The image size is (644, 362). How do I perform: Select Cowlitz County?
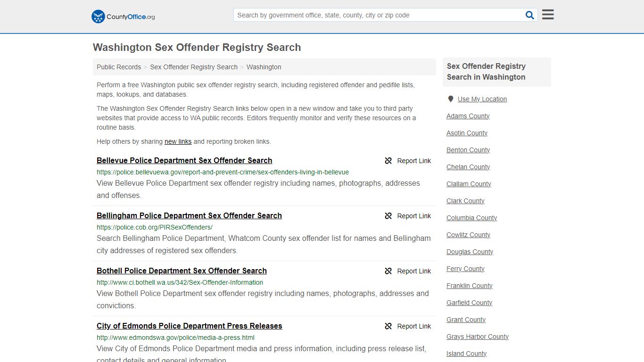coord(468,235)
